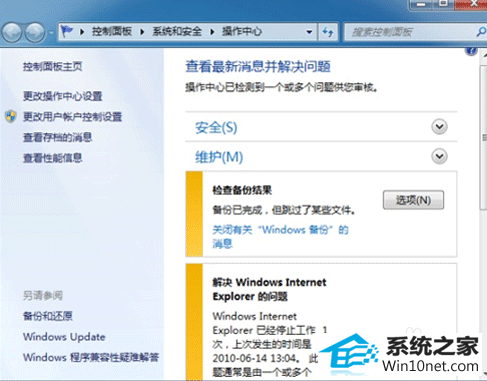Click the Back navigation arrow button
Screen dimensions: 487x381
[12, 32]
